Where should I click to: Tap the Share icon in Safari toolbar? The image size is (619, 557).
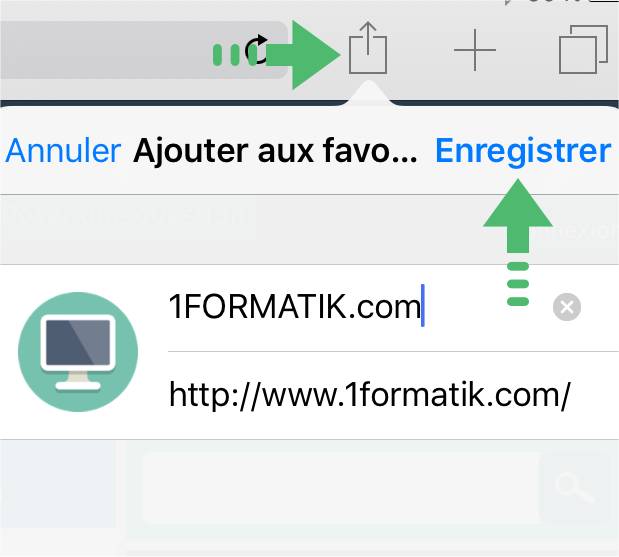pos(368,48)
